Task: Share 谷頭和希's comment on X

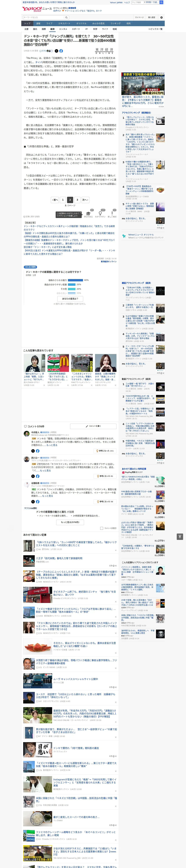Action: (33, 501)
